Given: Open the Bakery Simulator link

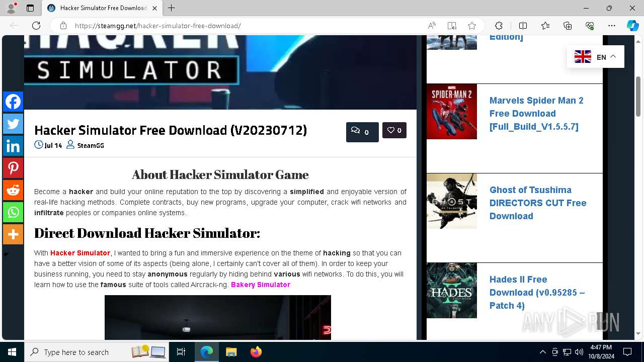Looking at the screenshot, I should click(261, 285).
